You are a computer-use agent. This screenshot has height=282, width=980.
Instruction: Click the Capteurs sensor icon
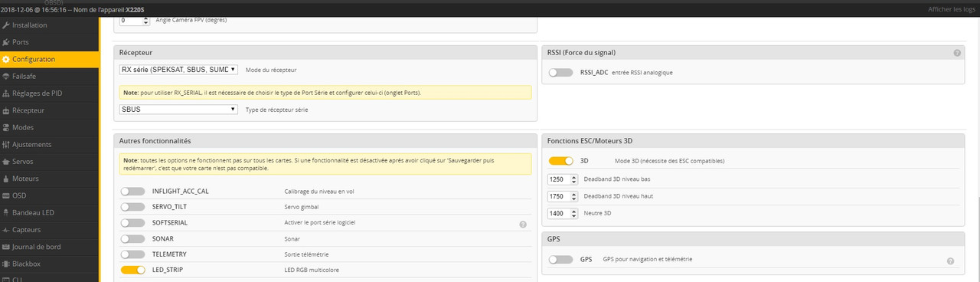[x=6, y=230]
